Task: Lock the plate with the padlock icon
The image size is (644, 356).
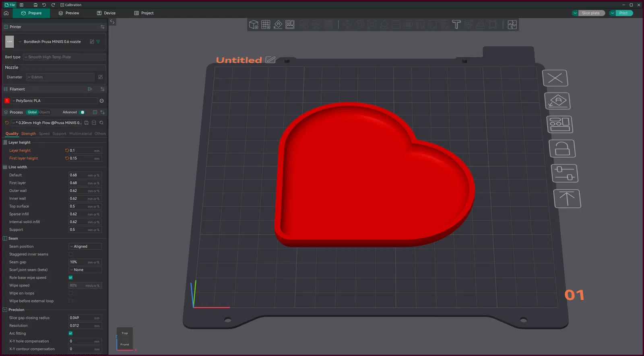Action: [562, 149]
